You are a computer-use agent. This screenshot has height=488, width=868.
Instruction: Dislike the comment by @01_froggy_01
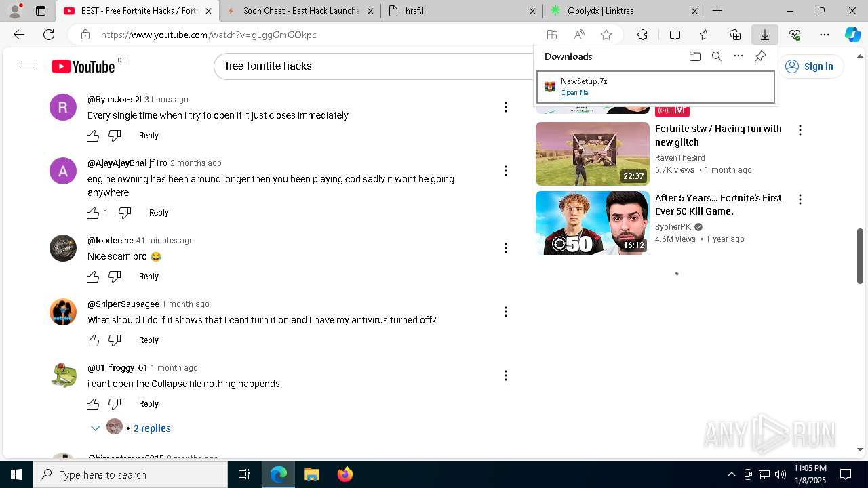[x=115, y=404]
